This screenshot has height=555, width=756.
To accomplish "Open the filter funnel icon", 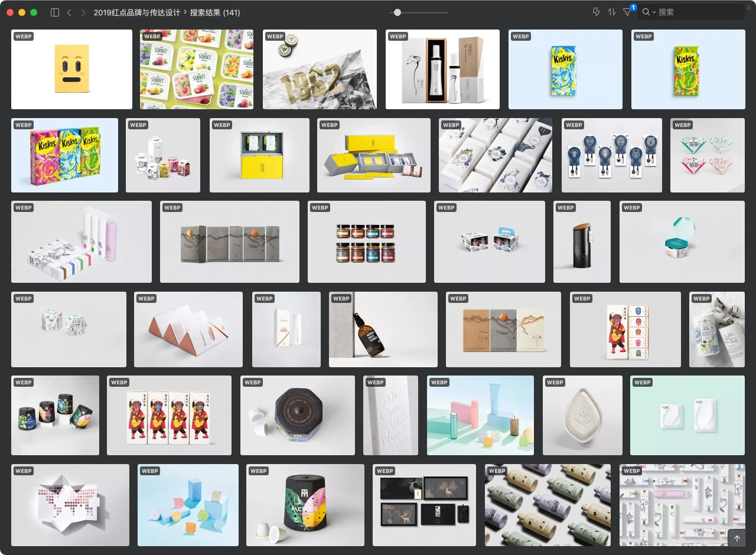I will [627, 12].
